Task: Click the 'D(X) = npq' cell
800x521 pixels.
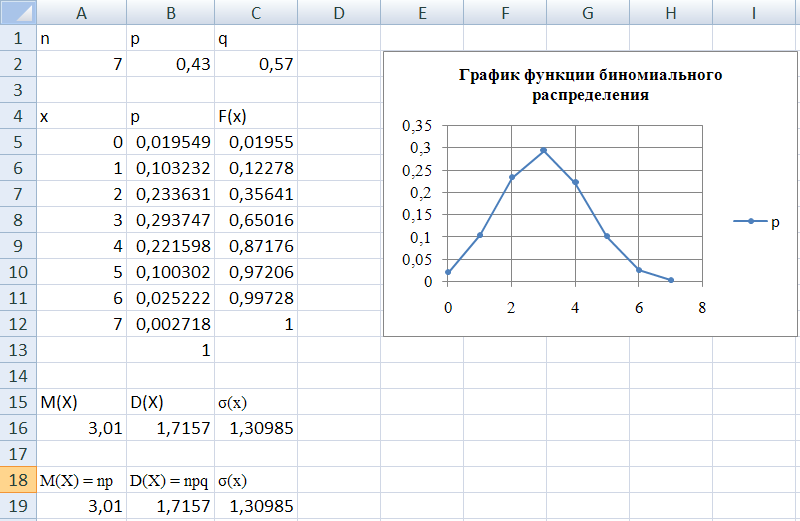Action: pos(170,480)
